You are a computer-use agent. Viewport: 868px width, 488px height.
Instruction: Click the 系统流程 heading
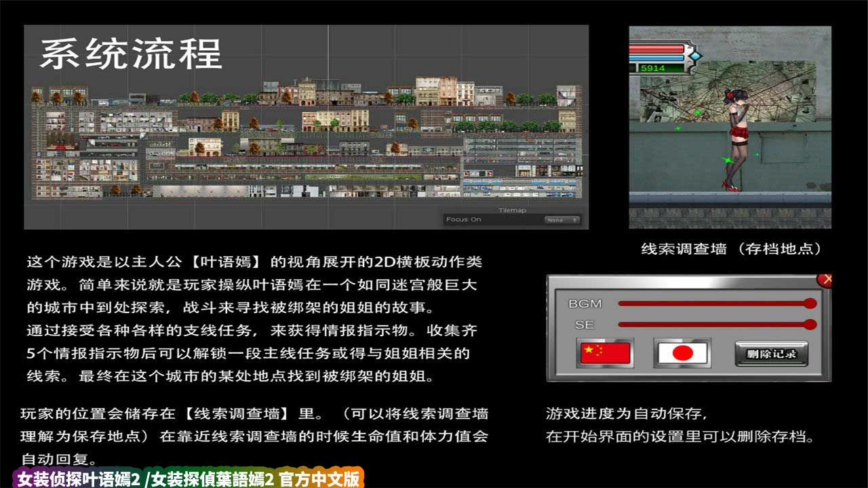coord(131,54)
